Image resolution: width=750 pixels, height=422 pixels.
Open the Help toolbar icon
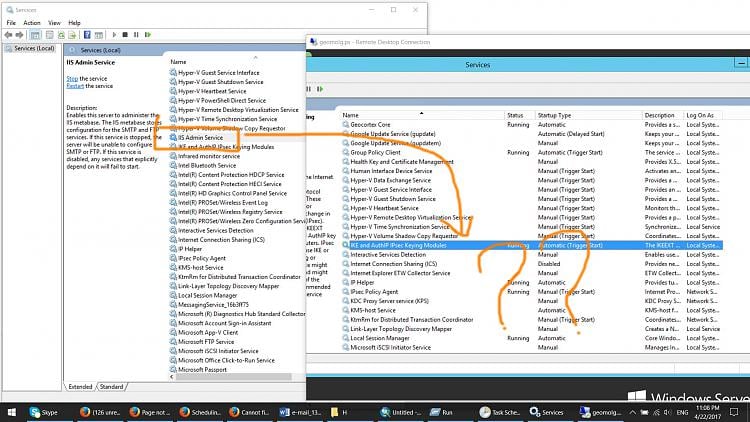pyautogui.click(x=87, y=35)
